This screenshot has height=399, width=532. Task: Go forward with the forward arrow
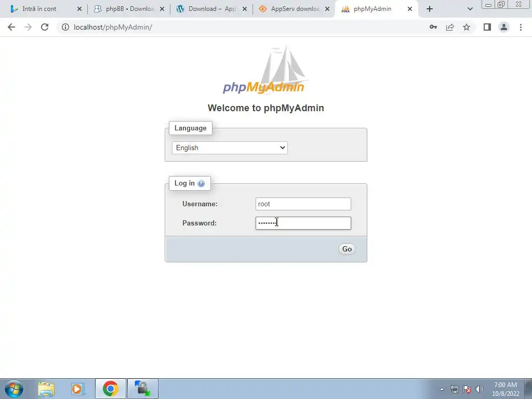pyautogui.click(x=28, y=27)
